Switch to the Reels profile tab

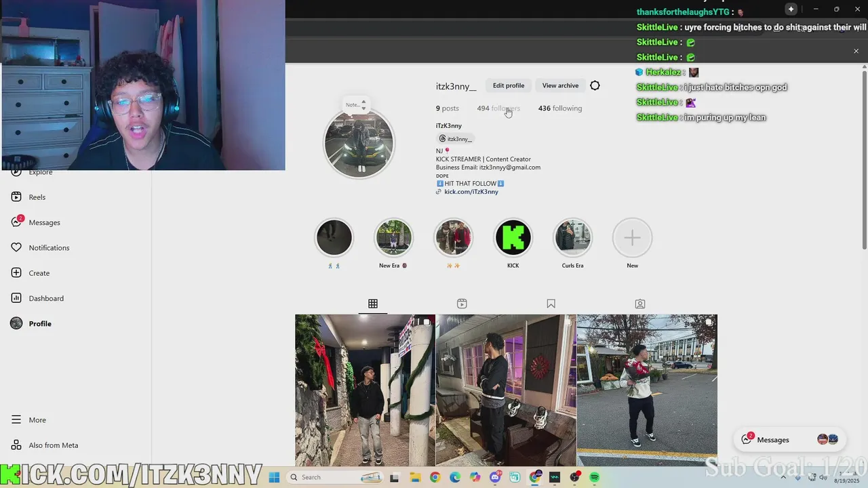(x=462, y=304)
